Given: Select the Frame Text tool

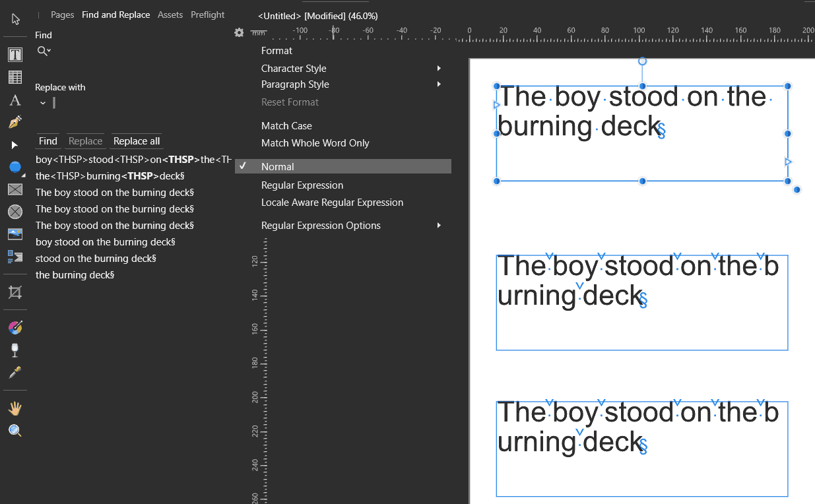Looking at the screenshot, I should (x=15, y=55).
